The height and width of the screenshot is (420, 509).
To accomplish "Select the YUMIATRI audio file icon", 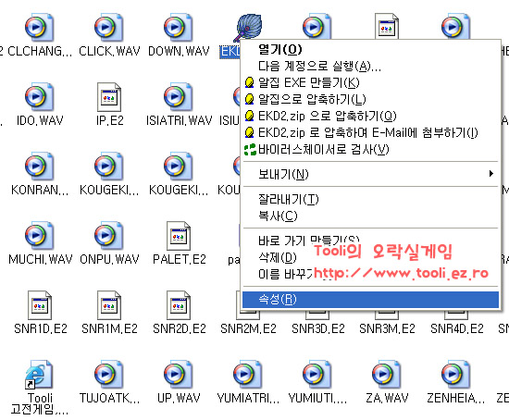I will [x=247, y=375].
